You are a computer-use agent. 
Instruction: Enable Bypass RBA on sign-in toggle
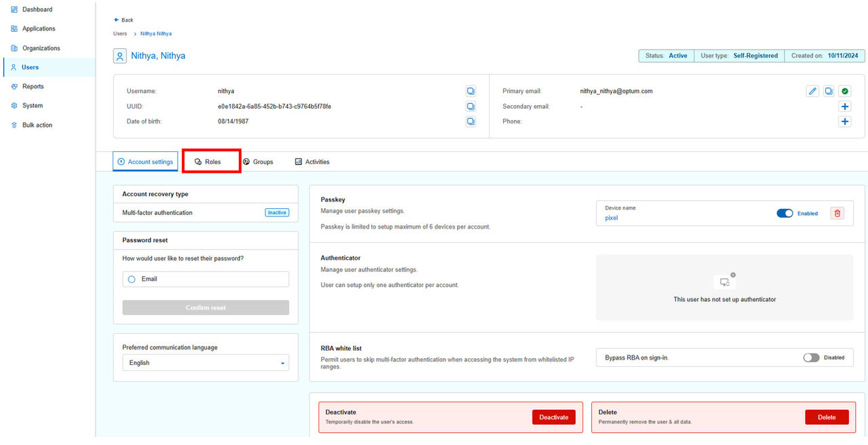pos(811,357)
